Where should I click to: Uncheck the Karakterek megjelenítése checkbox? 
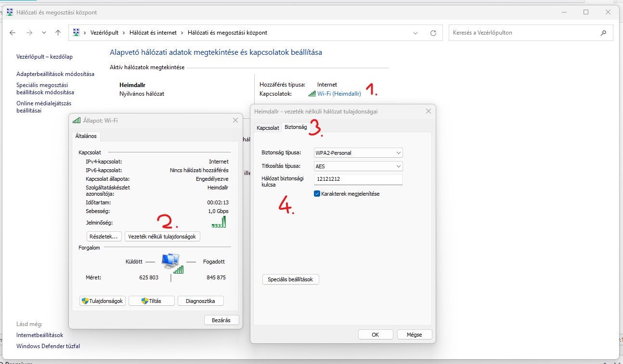coord(317,194)
